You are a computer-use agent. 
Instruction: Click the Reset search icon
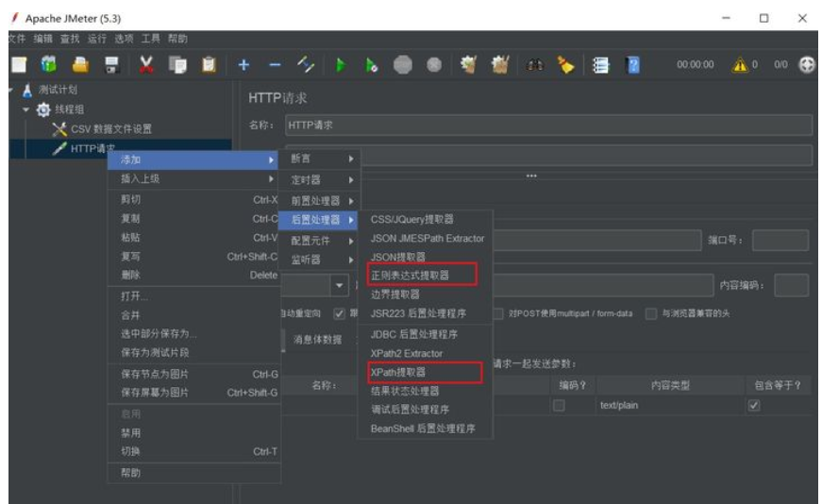tap(565, 65)
